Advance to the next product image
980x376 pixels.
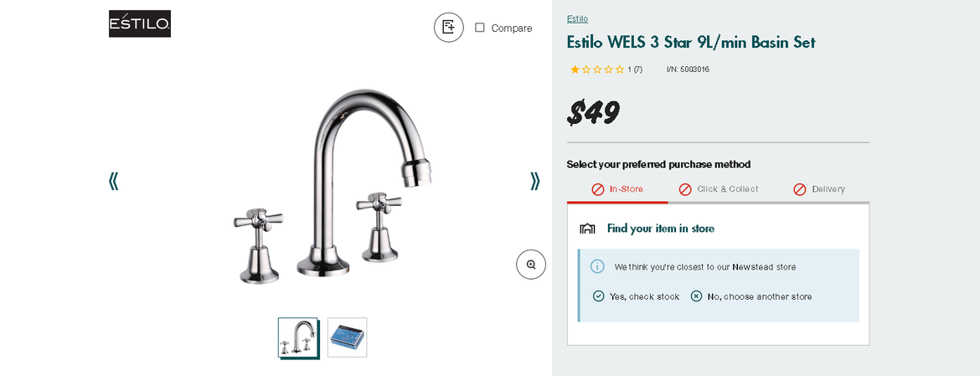point(535,181)
